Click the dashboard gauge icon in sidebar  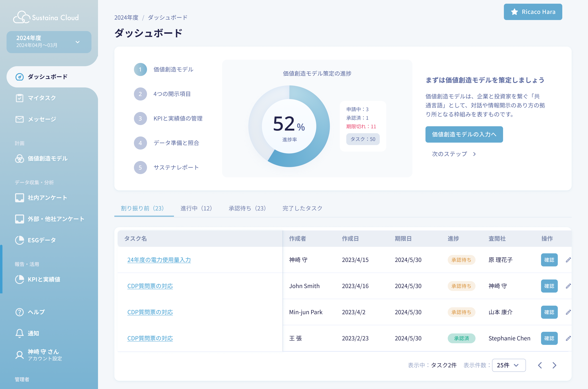tap(20, 77)
